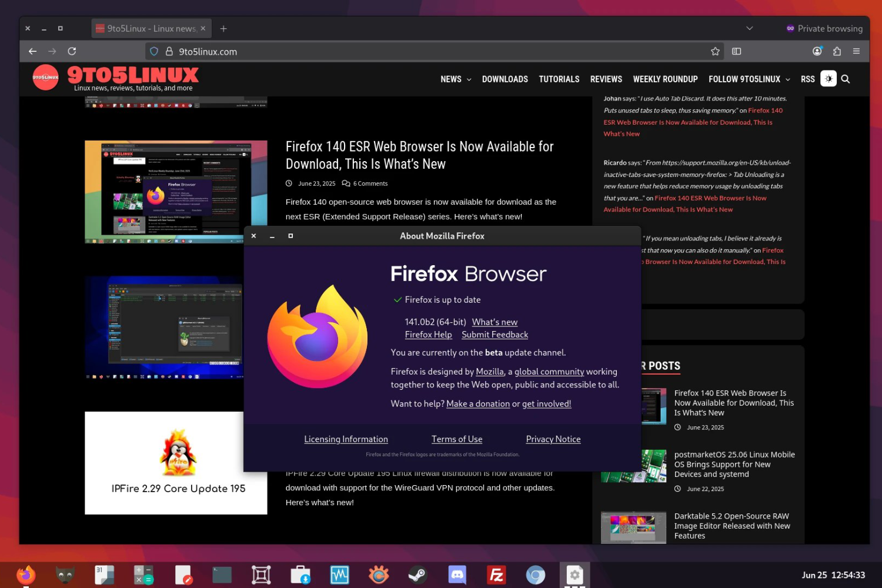Follow the 'global community' link
882x588 pixels.
[x=549, y=372]
